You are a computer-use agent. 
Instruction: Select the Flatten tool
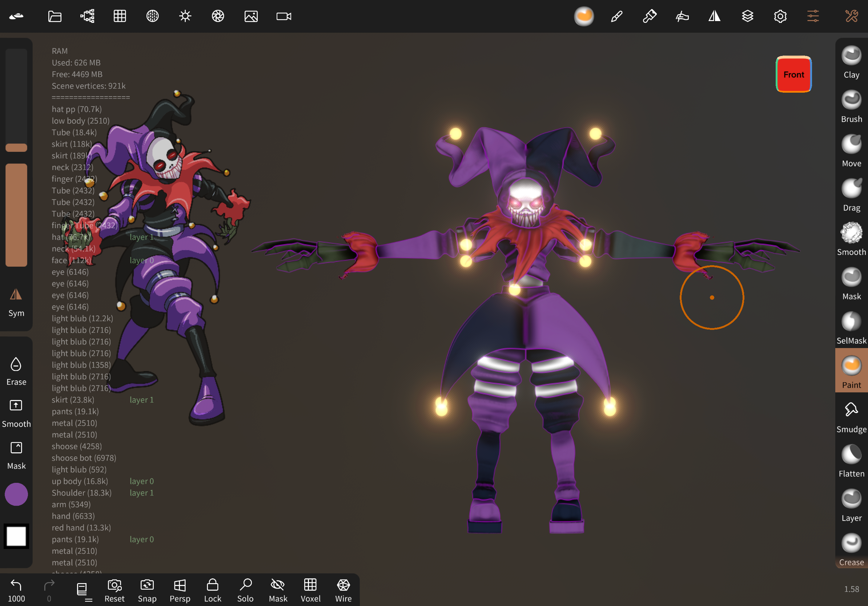click(851, 461)
